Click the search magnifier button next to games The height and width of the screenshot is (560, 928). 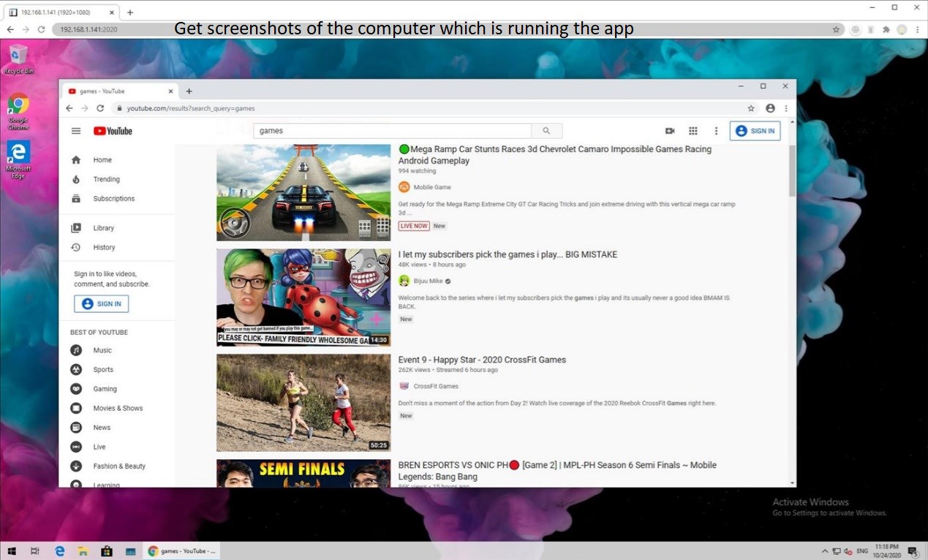(546, 131)
